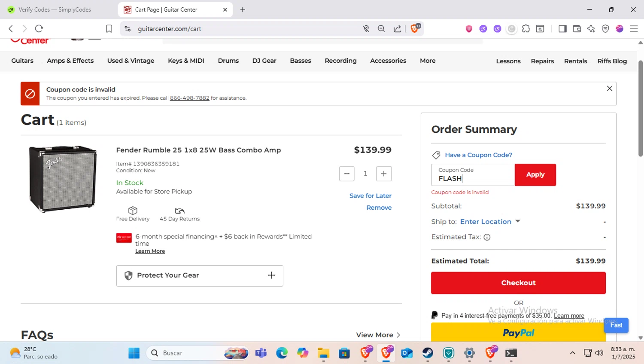
Task: Proceed with the red Checkout button
Action: click(518, 283)
